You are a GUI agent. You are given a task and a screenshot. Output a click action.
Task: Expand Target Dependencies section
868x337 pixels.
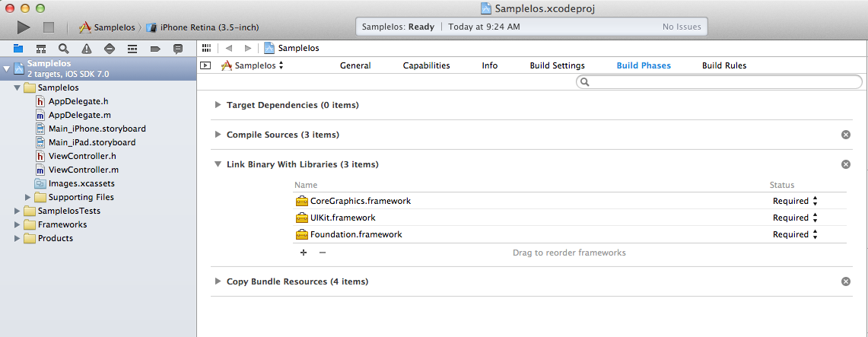[x=218, y=104]
